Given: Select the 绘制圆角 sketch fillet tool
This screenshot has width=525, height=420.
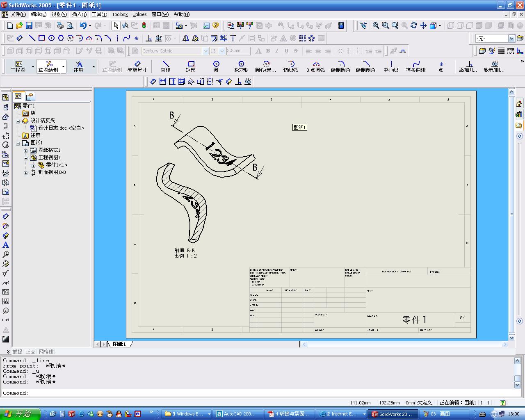Looking at the screenshot, I should 341,66.
